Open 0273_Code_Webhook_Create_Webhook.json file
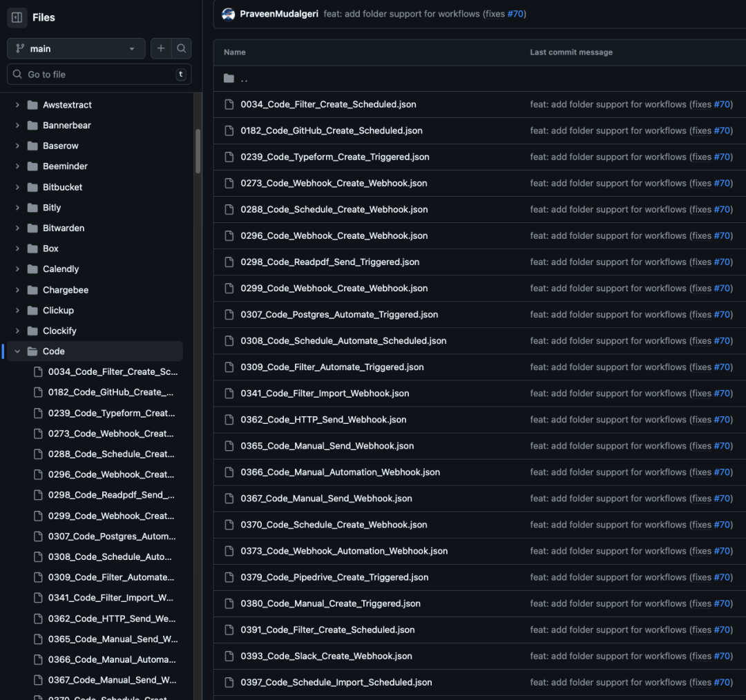The height and width of the screenshot is (700, 746). click(x=334, y=183)
